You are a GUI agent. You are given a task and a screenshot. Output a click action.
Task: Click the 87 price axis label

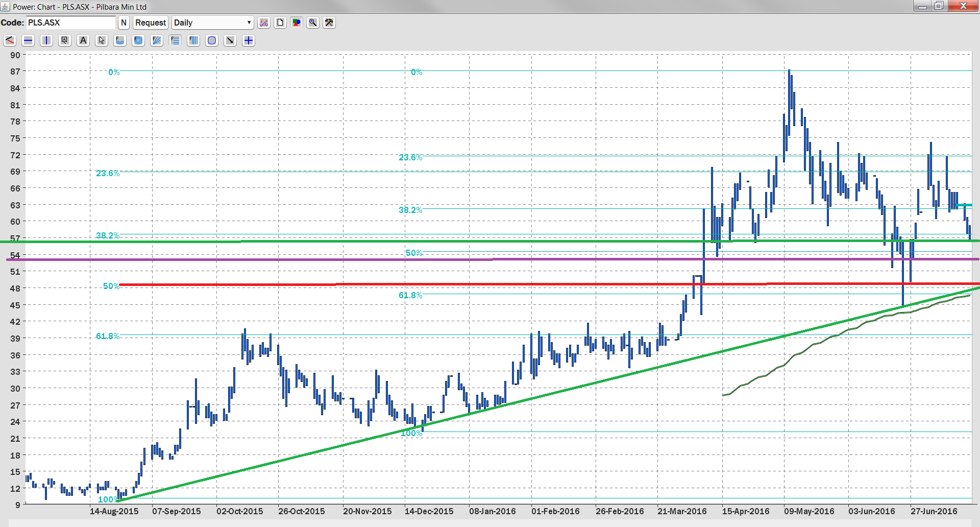click(15, 71)
